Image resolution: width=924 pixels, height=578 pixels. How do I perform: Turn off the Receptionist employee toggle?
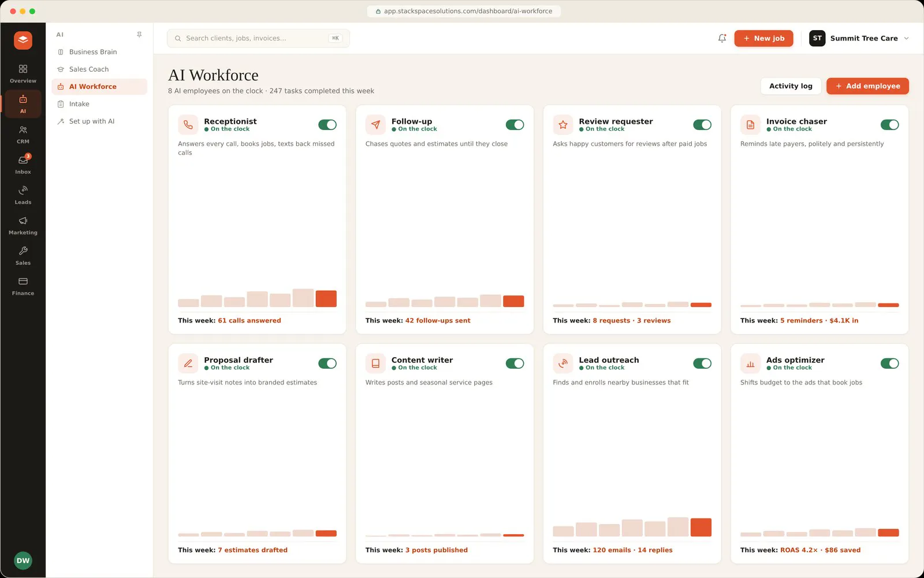click(x=327, y=125)
